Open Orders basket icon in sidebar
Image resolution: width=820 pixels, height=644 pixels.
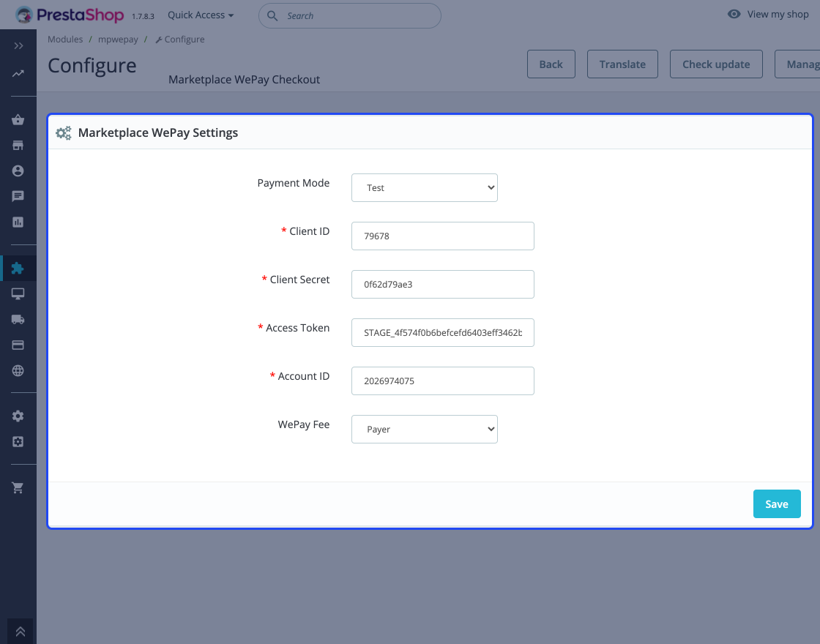(18, 120)
